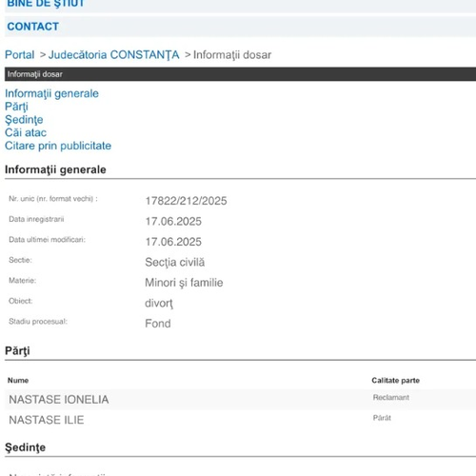This screenshot has width=476, height=476.
Task: Click the Ședințe section heading
Action: pos(26,447)
